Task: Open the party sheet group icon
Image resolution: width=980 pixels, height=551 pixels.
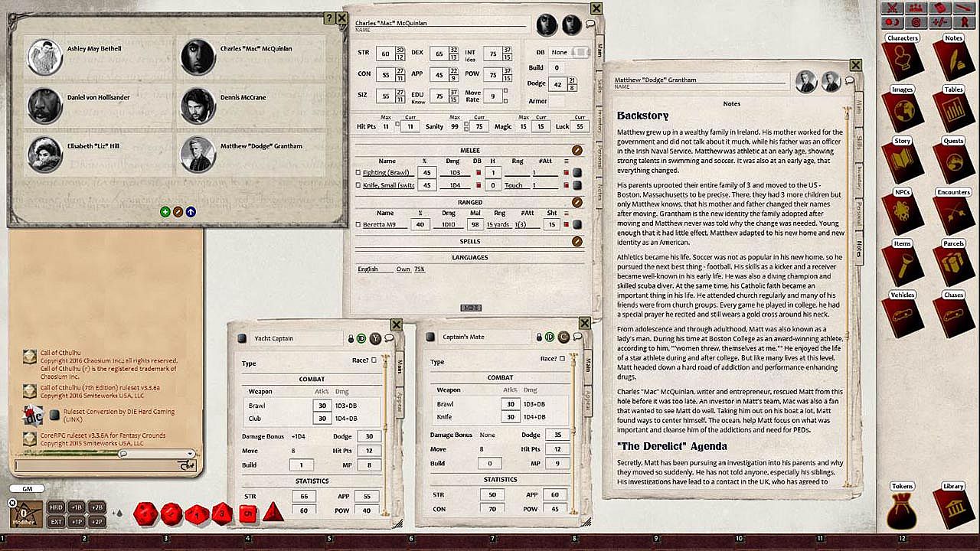Action: tap(916, 8)
